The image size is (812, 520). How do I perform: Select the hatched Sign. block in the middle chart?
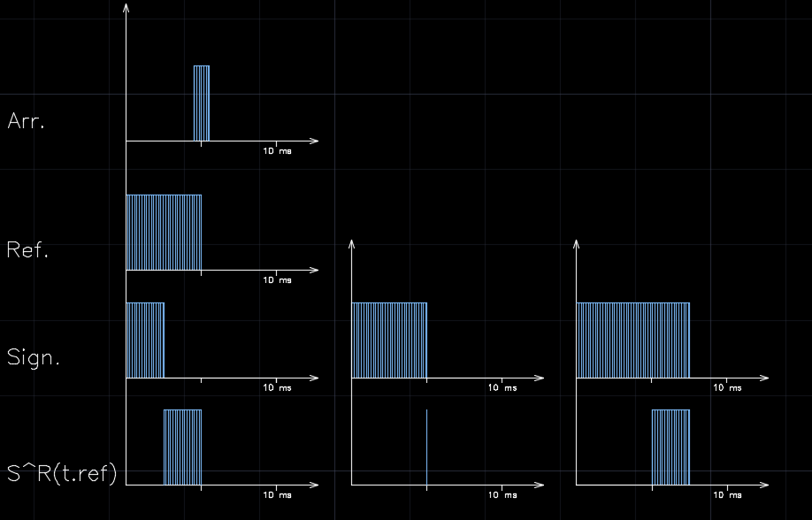389,340
